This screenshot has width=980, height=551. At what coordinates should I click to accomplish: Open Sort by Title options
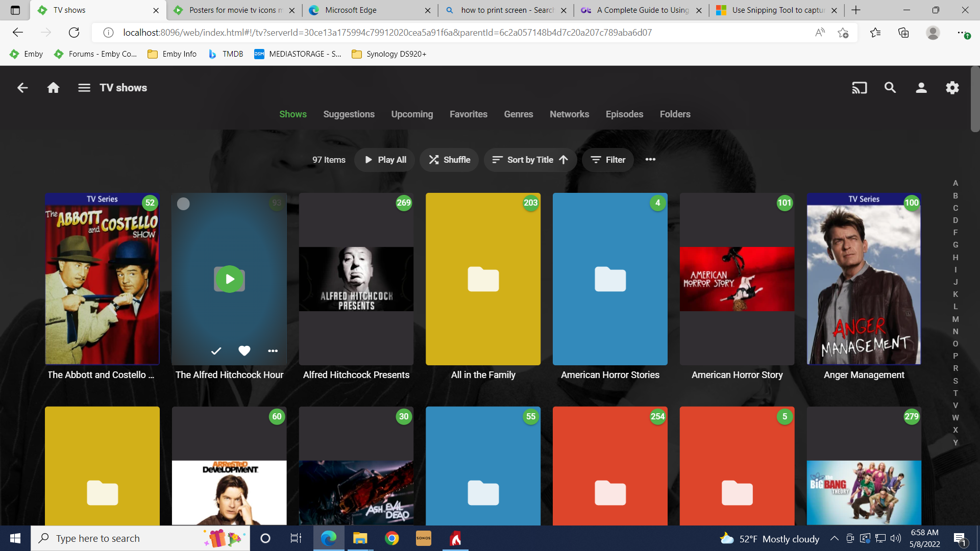(x=530, y=160)
